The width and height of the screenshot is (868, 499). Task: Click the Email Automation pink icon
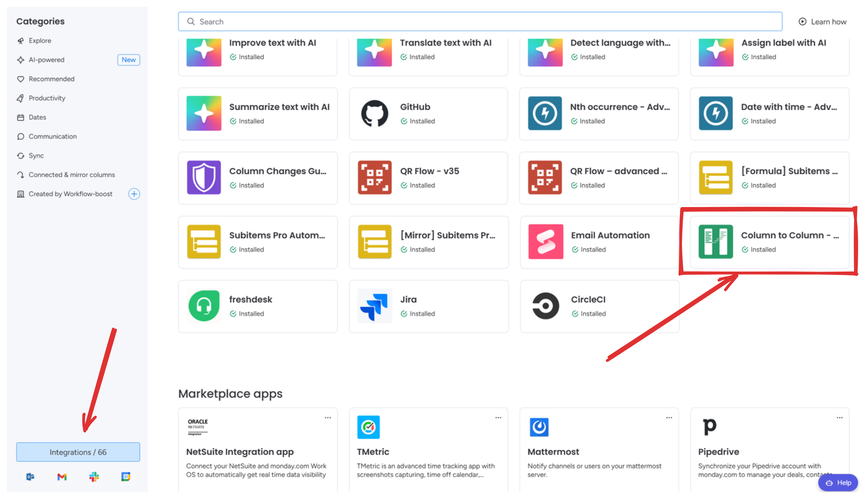pos(545,242)
